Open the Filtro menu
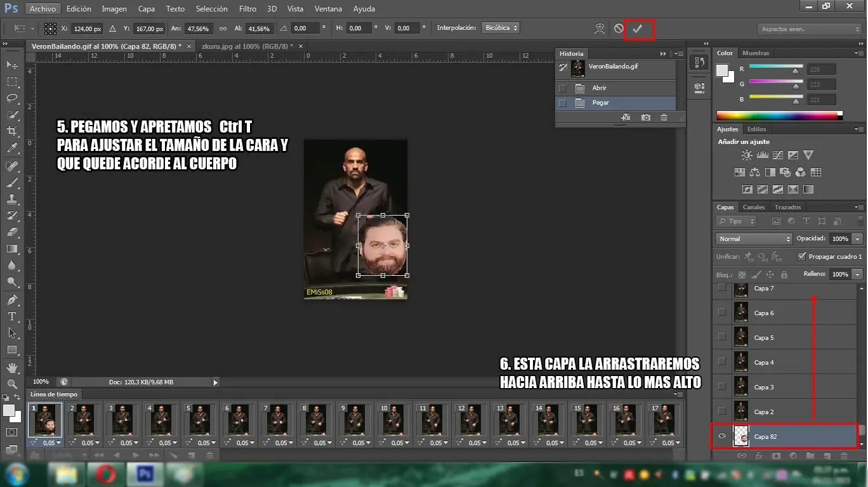Screen dimensions: 868x487 248,9
